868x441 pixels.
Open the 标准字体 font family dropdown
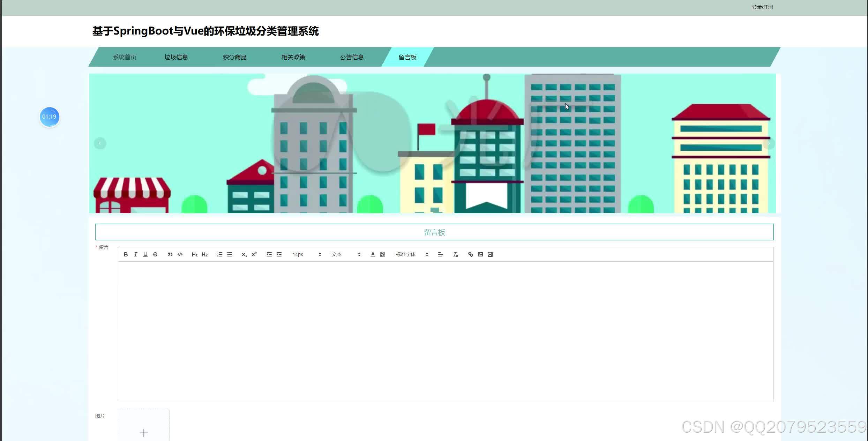pyautogui.click(x=412, y=254)
